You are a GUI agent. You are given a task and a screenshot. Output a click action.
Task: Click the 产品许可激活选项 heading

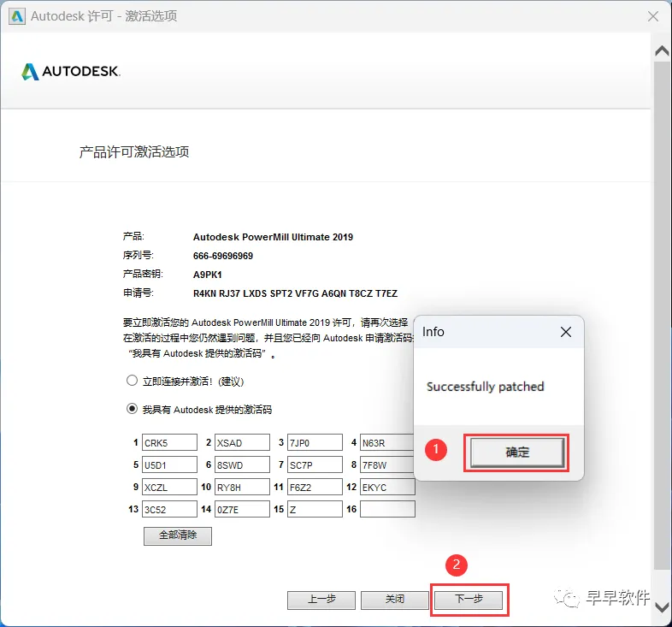click(x=133, y=151)
